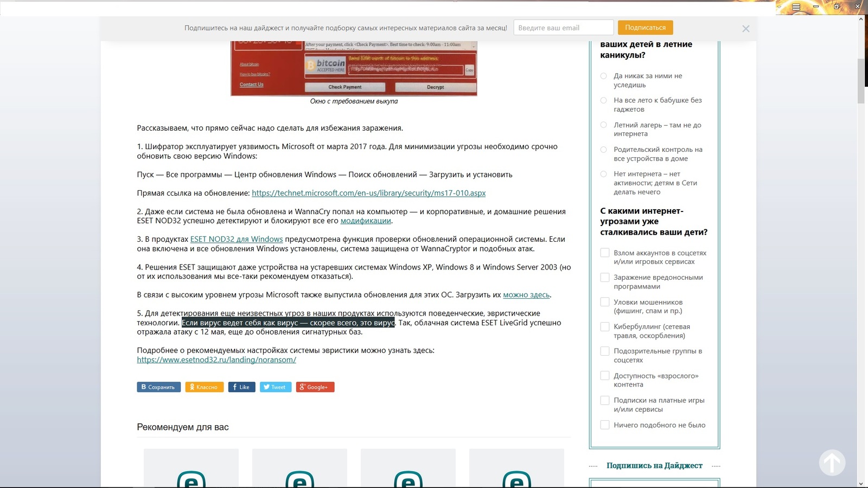The image size is (868, 488).
Task: Open the esetnod32.ru/landing/noransom link
Action: tap(216, 359)
